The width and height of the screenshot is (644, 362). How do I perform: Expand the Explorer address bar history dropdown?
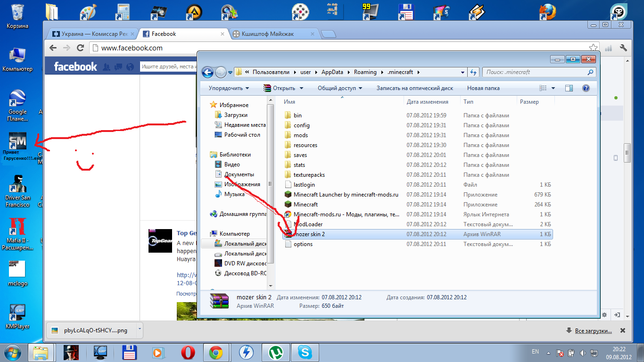[462, 72]
